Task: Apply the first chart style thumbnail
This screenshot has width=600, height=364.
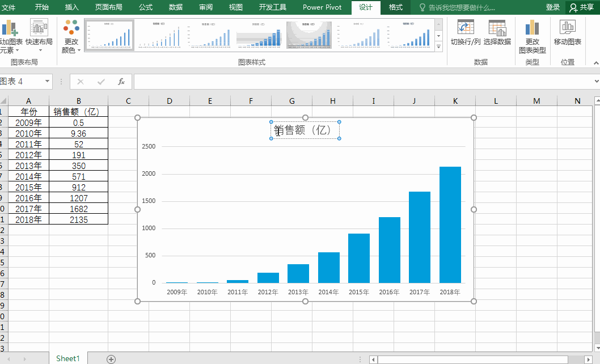Action: [109, 35]
